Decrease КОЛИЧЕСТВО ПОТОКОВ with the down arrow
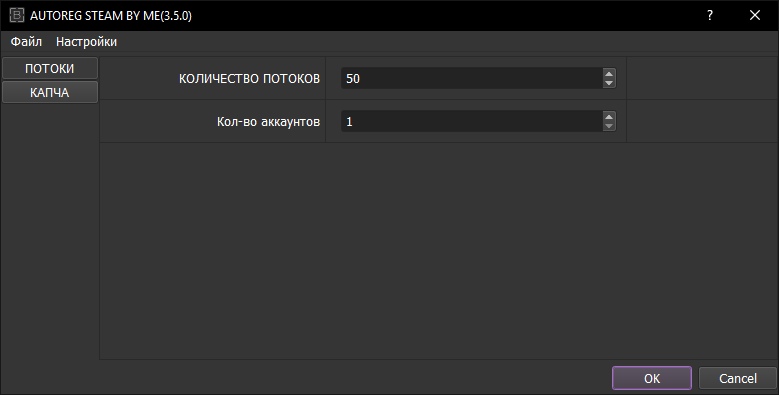 pos(609,83)
